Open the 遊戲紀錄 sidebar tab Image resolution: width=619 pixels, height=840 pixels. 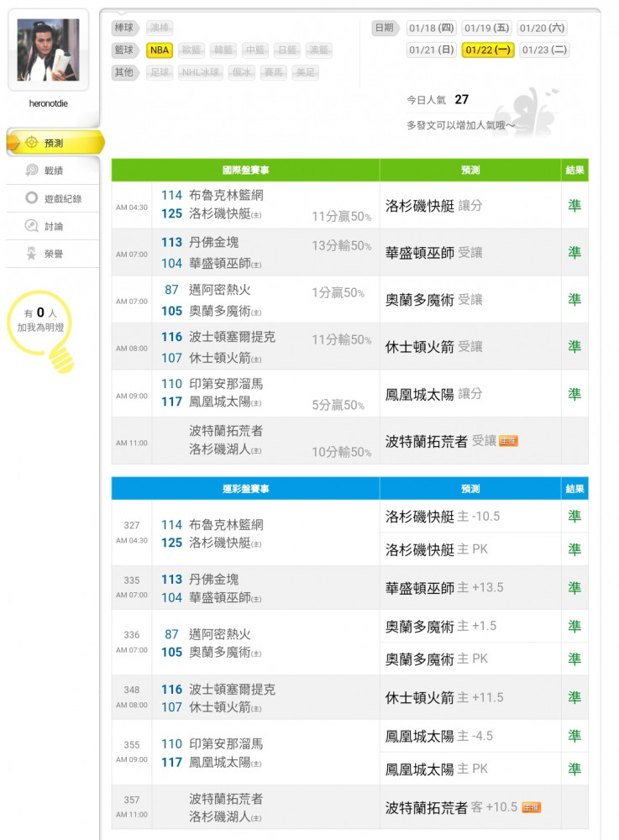coord(52,198)
